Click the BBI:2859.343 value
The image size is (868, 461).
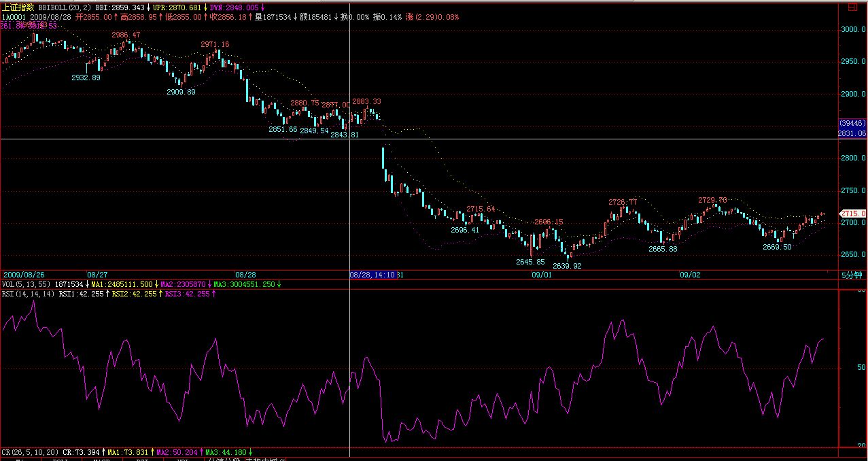(x=120, y=7)
